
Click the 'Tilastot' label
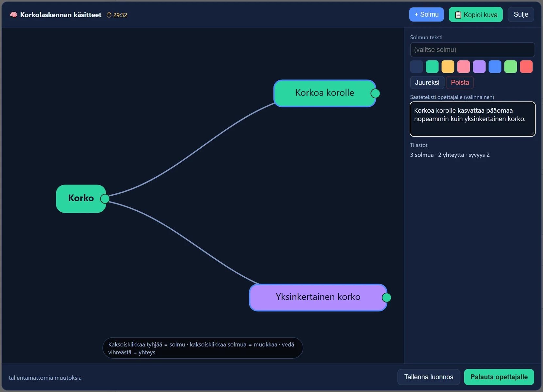419,145
